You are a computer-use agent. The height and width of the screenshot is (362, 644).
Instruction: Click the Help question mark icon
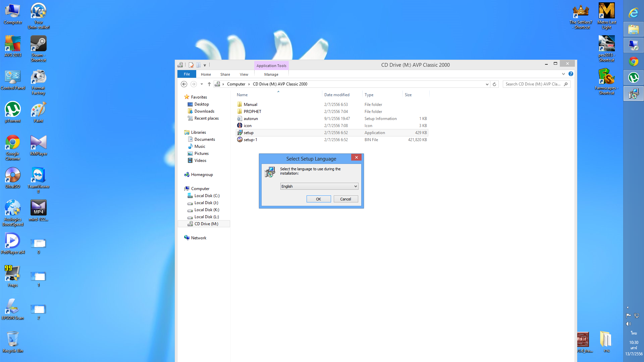click(x=571, y=74)
